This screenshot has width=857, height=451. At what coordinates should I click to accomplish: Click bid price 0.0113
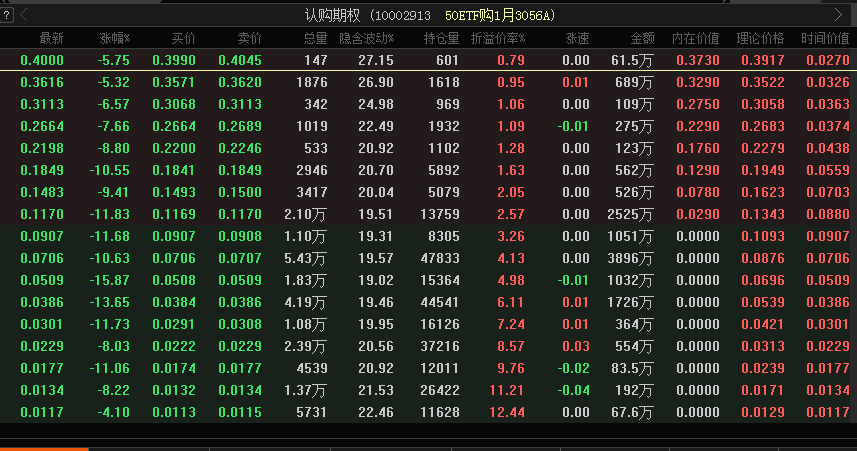[x=174, y=412]
